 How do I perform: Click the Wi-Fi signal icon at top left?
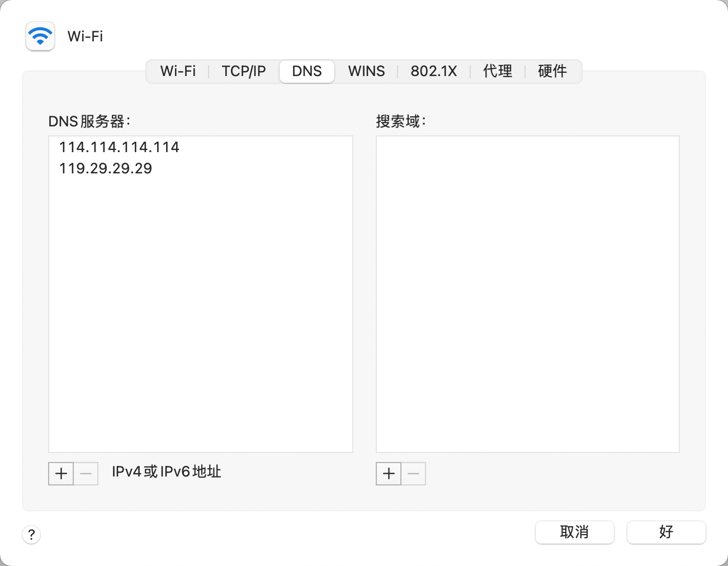(40, 36)
